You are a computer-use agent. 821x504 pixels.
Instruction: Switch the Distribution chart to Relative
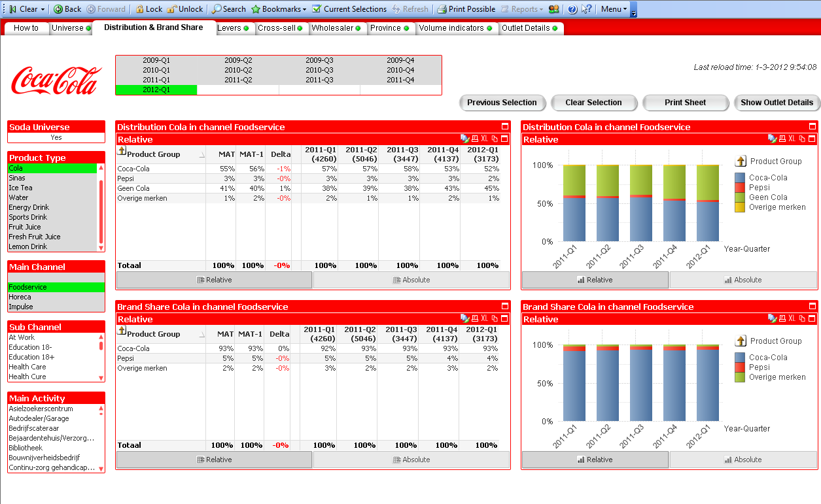(595, 280)
